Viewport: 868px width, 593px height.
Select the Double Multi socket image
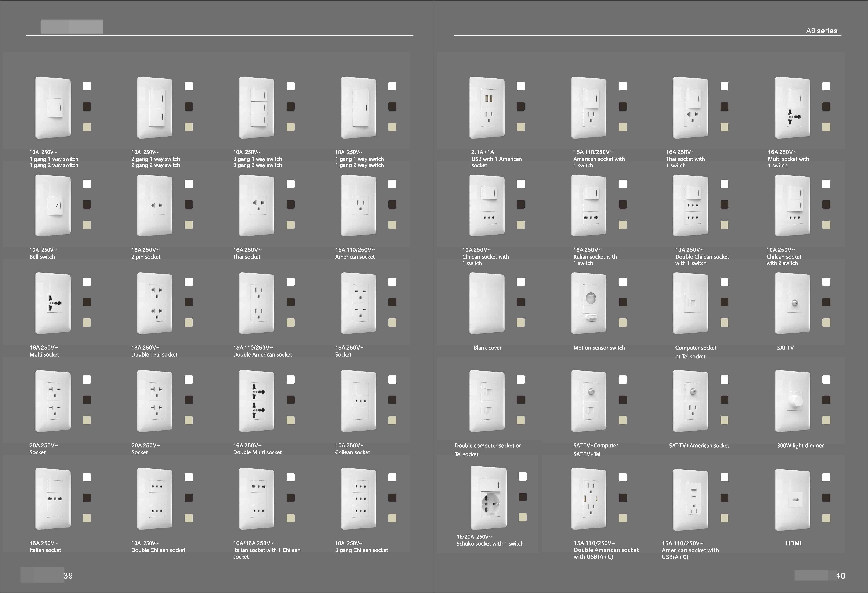coord(257,401)
